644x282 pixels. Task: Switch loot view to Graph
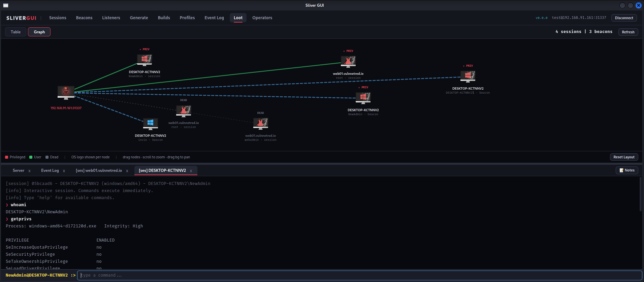(x=39, y=32)
